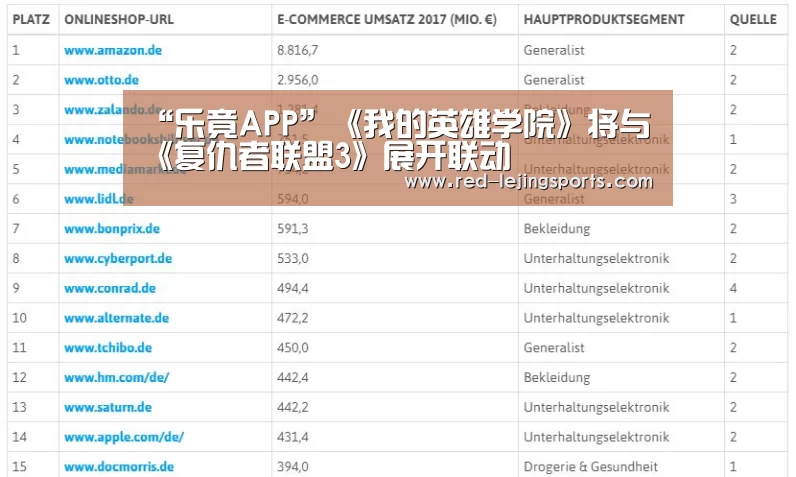Click Drogerie & Gesundheit in docmorris.de row
The image size is (796, 477).
(x=590, y=467)
